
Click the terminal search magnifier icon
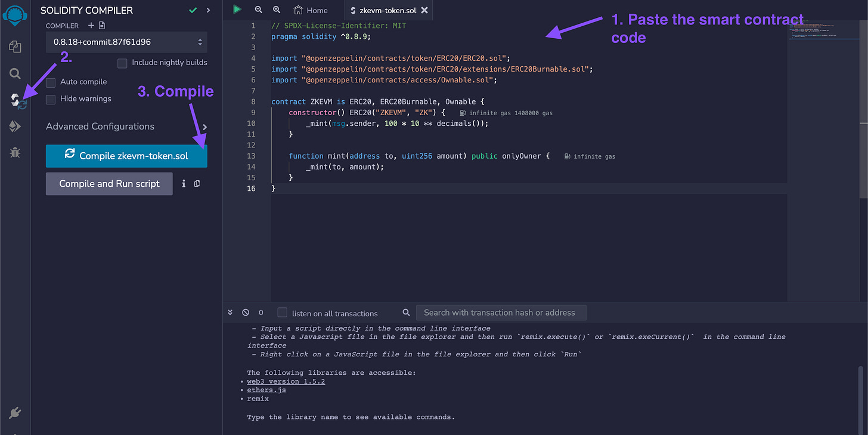[406, 312]
